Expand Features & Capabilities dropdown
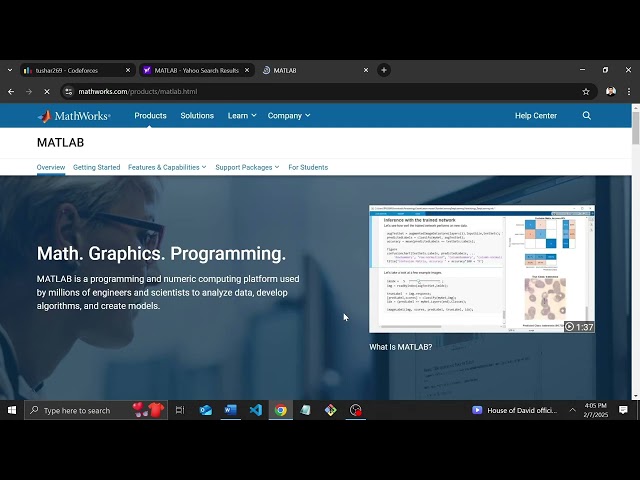640x480 pixels. [167, 167]
